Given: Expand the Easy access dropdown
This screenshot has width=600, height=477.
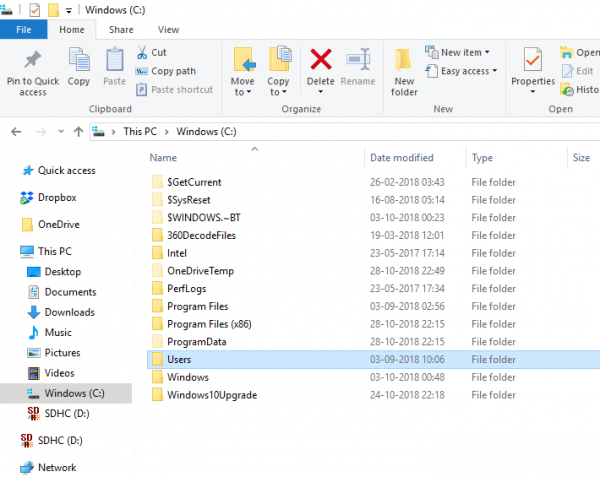Looking at the screenshot, I should [x=464, y=71].
